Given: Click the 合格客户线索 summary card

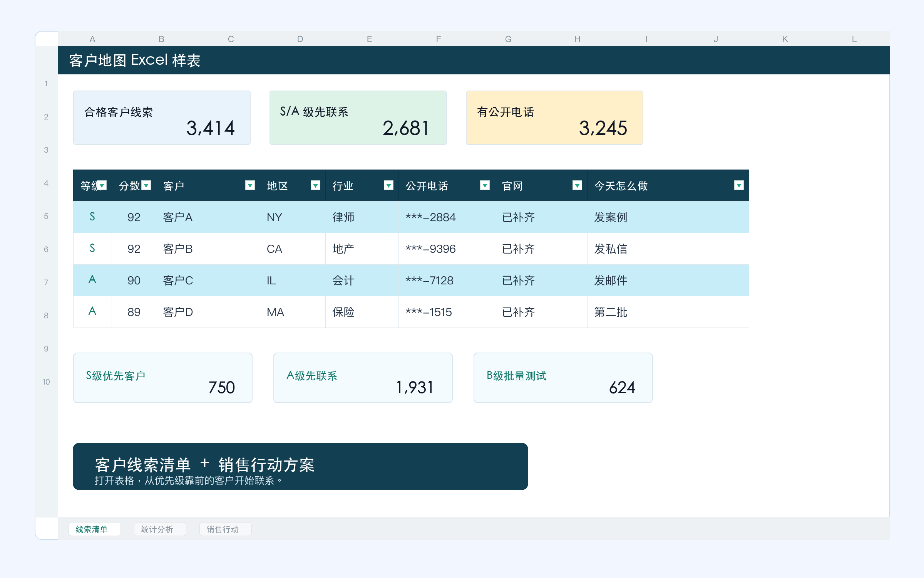Looking at the screenshot, I should coord(162,118).
